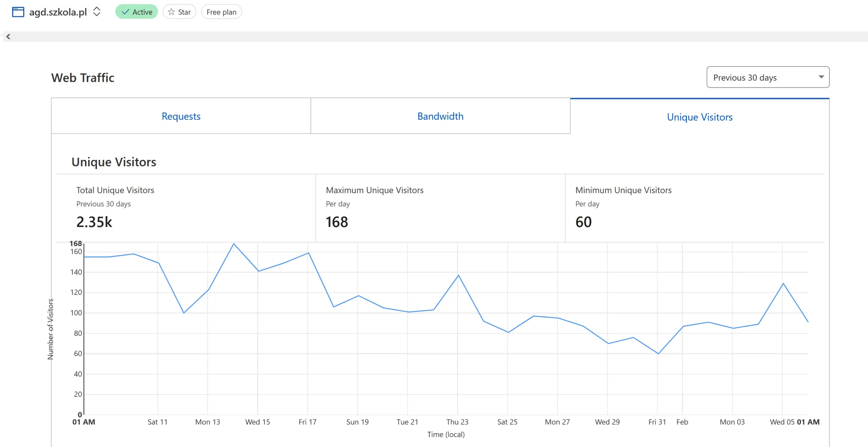Click the Maximum Unique Visitors 168 stat
The height and width of the screenshot is (447, 868).
(x=337, y=222)
